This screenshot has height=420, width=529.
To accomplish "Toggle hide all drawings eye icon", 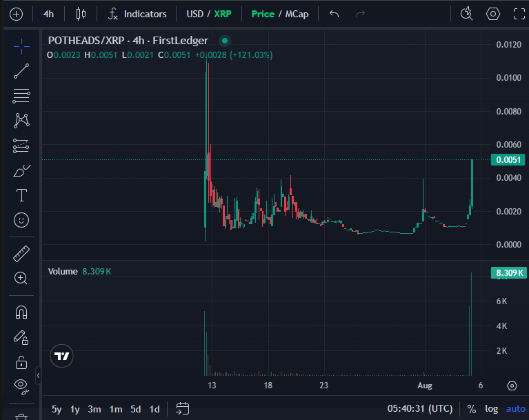I will [21, 387].
